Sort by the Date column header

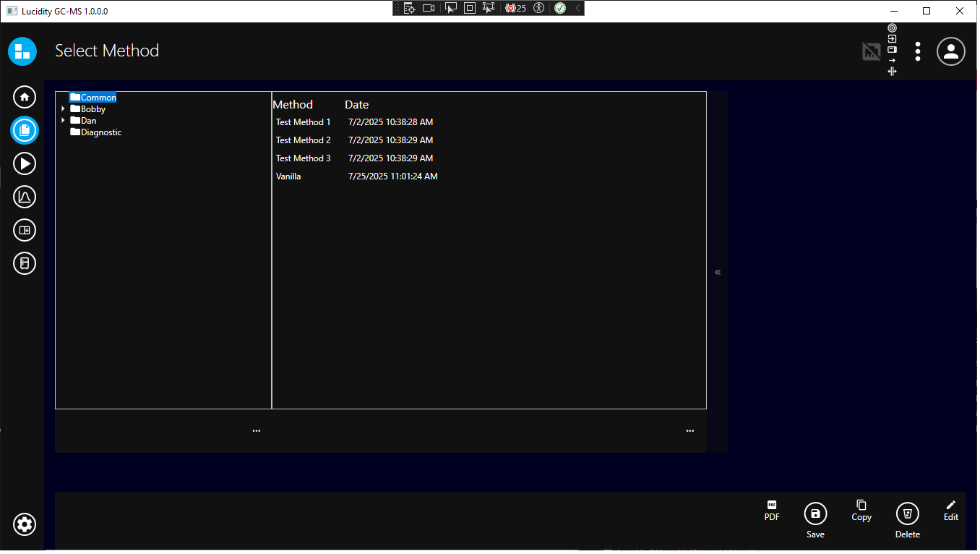pyautogui.click(x=357, y=105)
